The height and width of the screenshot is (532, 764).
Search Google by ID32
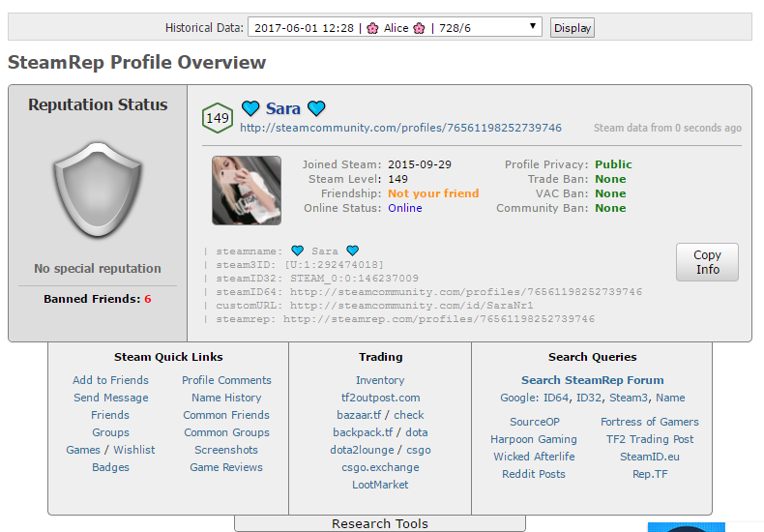tap(589, 398)
